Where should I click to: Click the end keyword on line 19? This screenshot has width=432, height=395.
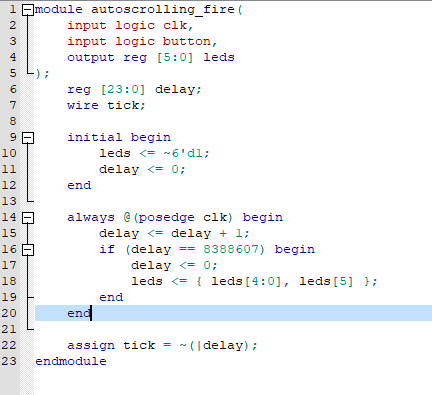tap(111, 297)
